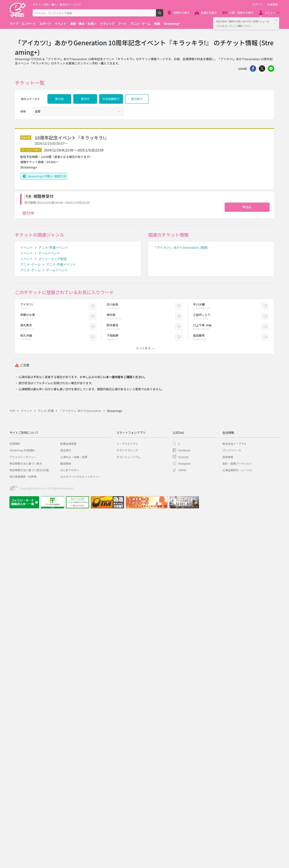Image resolution: width=289 pixels, height=868 pixels.
Task: Open the アニメ・ゲーム category in the nav bar
Action: pos(141,24)
